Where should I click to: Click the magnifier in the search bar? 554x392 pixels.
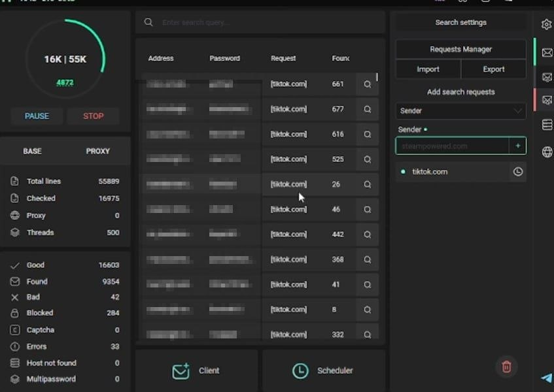(x=148, y=22)
